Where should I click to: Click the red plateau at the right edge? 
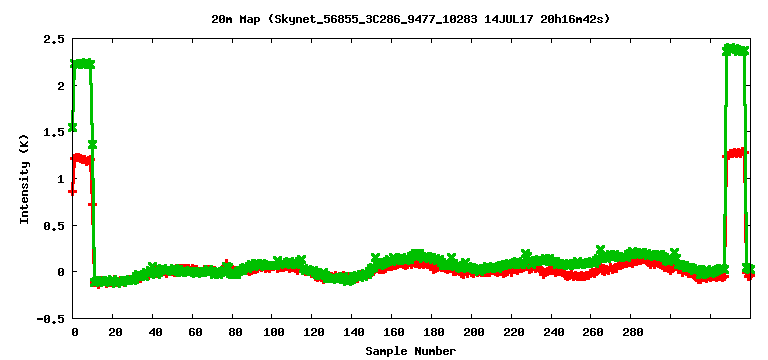[735, 153]
